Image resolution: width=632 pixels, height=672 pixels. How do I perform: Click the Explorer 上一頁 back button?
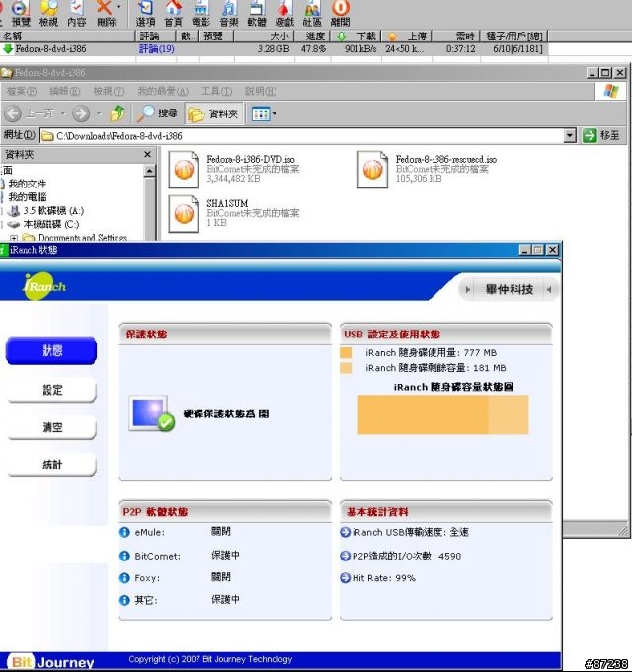coord(30,113)
